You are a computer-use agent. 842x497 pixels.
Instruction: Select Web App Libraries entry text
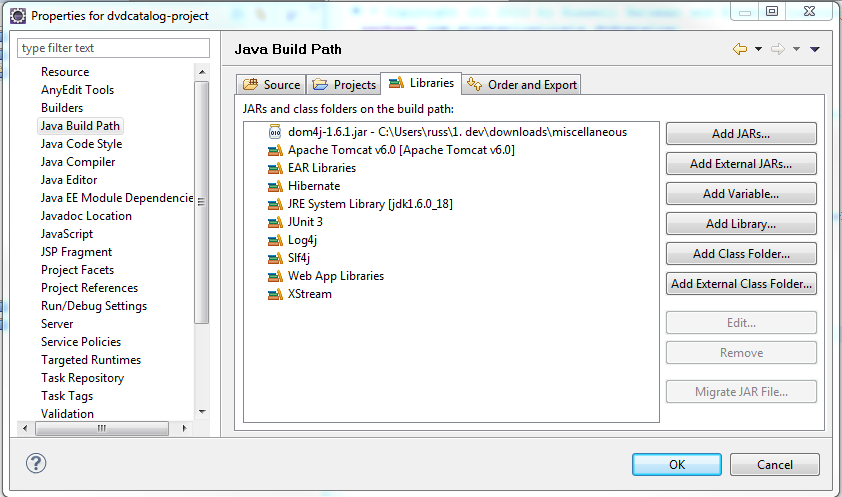[x=336, y=276]
